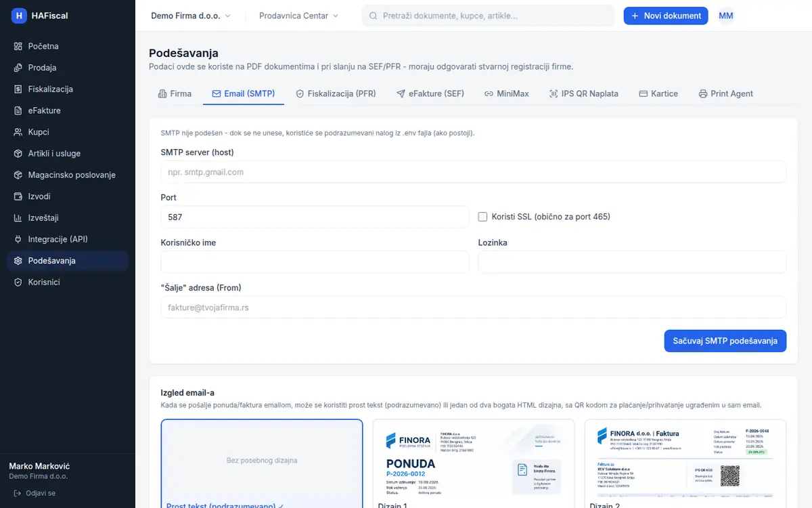
Task: Click the Kartice card icon
Action: click(x=644, y=94)
